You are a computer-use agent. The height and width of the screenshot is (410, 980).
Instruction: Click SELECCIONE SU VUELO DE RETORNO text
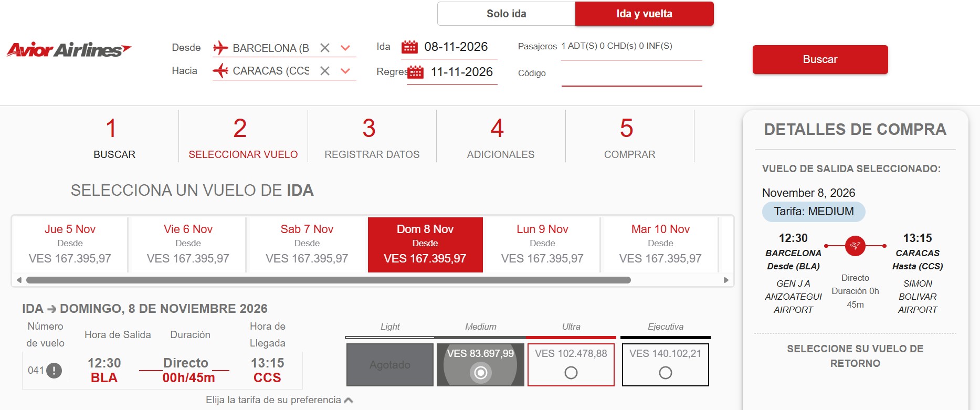click(x=855, y=356)
